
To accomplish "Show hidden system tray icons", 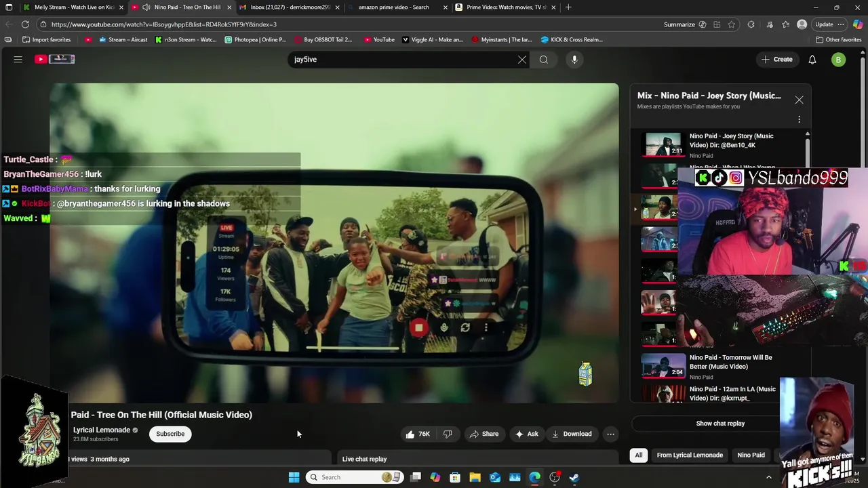I will tap(768, 477).
